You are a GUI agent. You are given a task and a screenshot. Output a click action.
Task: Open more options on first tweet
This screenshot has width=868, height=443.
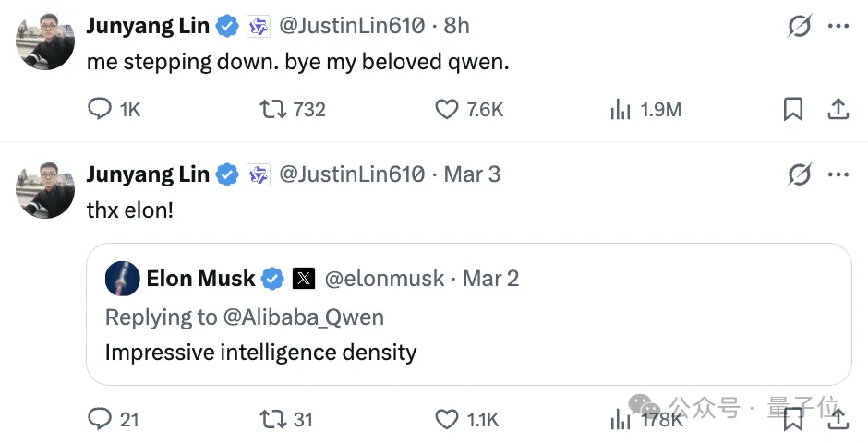[x=838, y=27]
